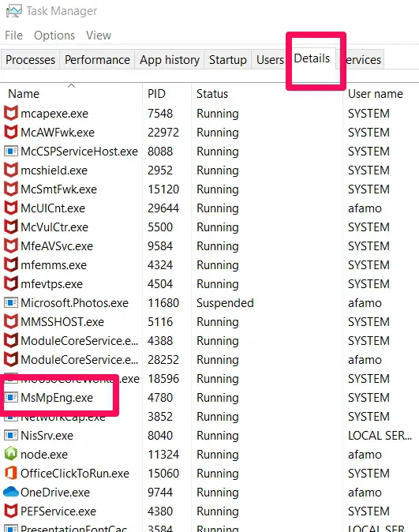Click PID 29644 of McUICnt.exe
This screenshot has width=419, height=532.
(x=163, y=208)
